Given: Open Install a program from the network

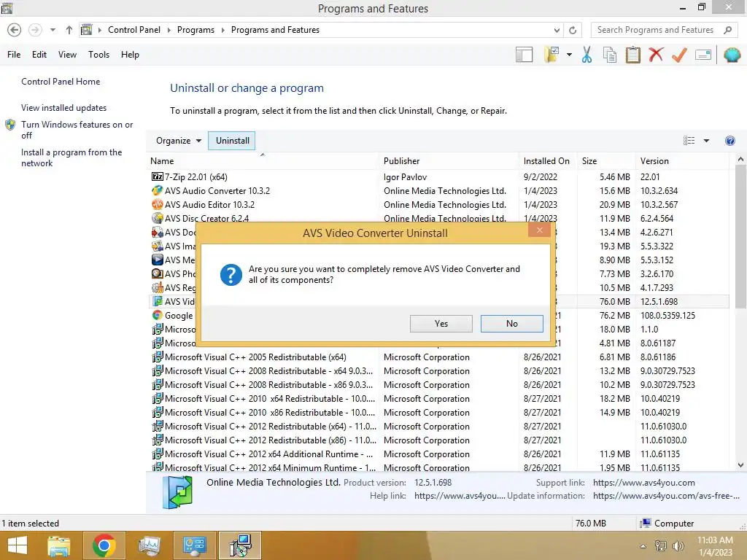Looking at the screenshot, I should (71, 157).
